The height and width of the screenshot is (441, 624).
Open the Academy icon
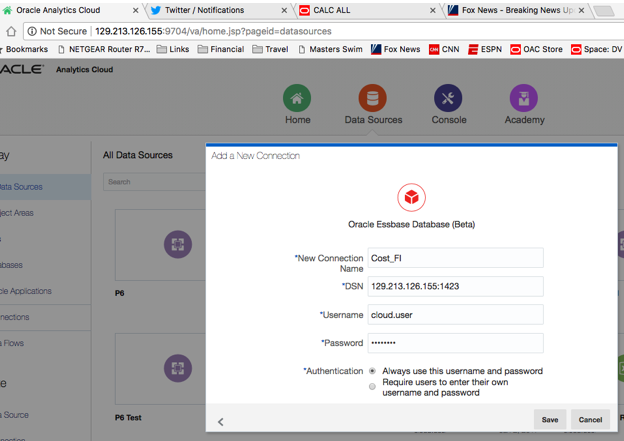pos(524,98)
